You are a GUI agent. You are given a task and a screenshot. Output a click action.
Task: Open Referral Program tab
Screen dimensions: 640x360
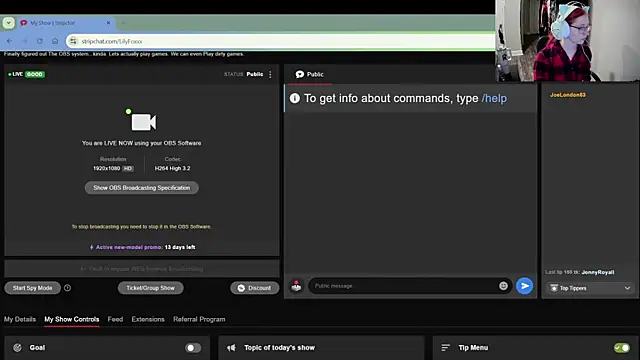click(199, 319)
